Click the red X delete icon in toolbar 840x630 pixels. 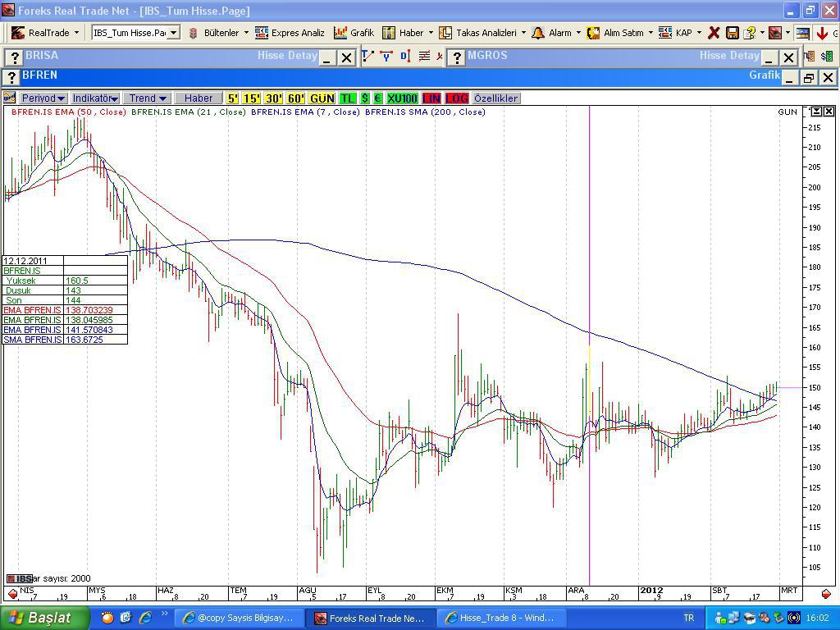click(714, 33)
